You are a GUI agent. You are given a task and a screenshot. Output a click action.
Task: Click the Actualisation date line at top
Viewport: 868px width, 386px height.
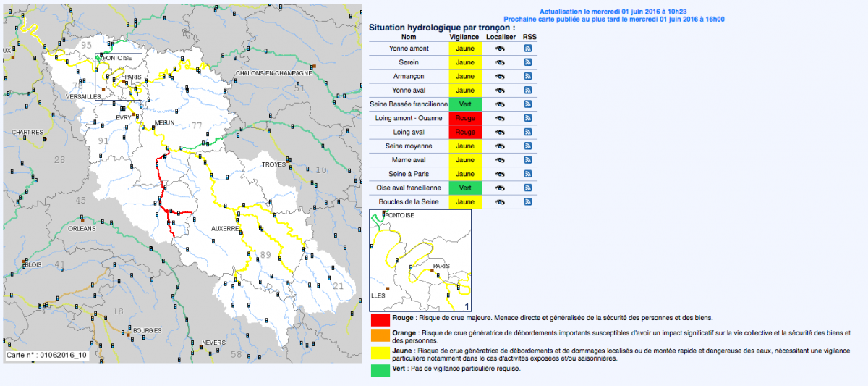point(613,12)
